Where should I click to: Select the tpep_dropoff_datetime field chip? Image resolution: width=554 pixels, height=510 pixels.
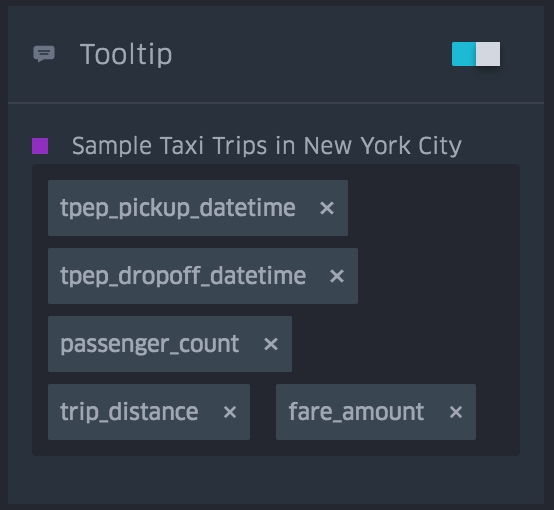pyautogui.click(x=203, y=276)
